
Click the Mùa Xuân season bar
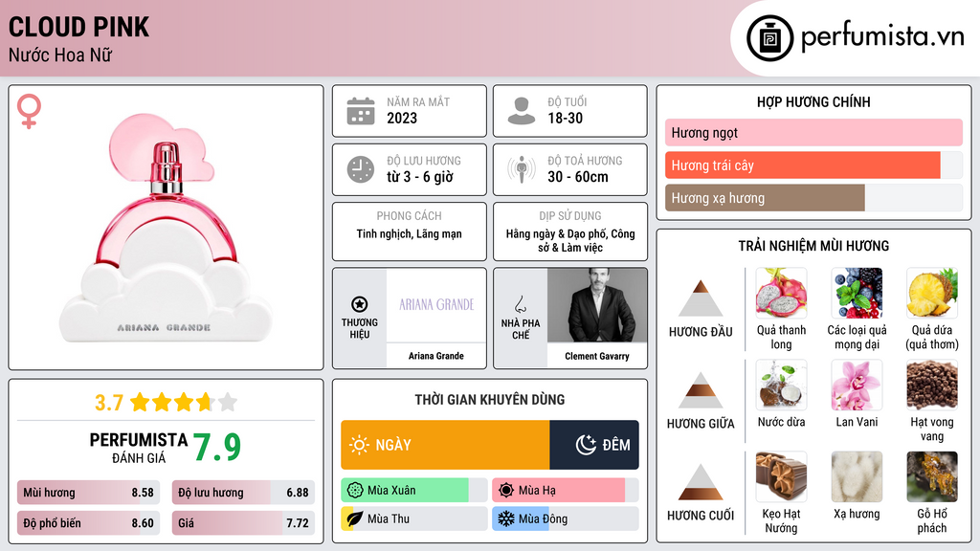[x=405, y=491]
